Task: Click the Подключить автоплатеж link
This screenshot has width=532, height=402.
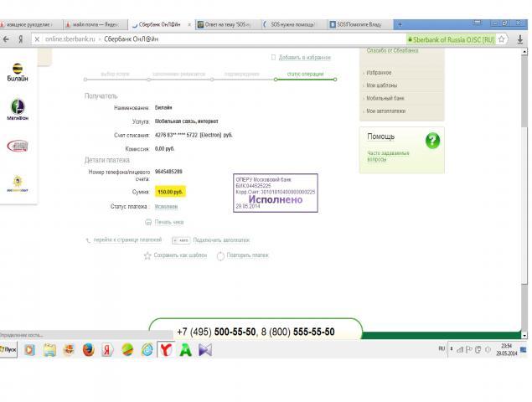Action: (221, 240)
